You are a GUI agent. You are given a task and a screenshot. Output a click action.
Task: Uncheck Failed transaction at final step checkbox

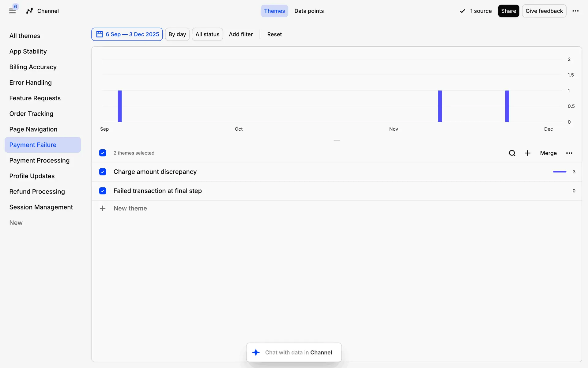[x=103, y=191]
